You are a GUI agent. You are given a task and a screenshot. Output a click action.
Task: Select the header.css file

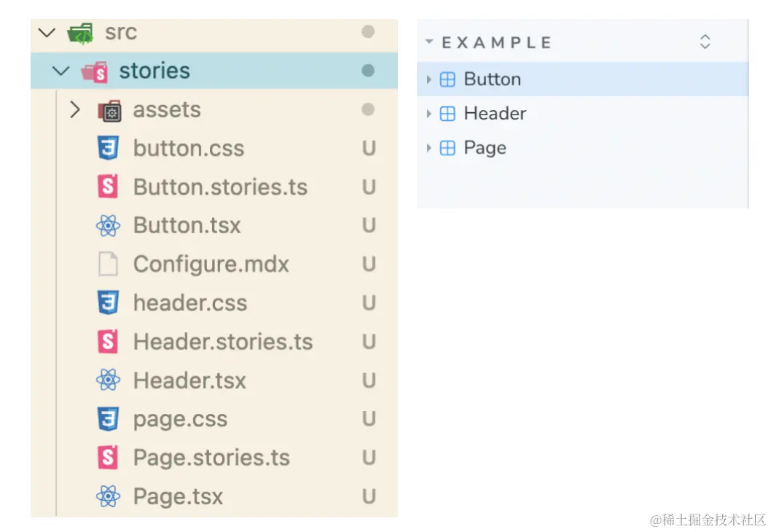pos(189,303)
